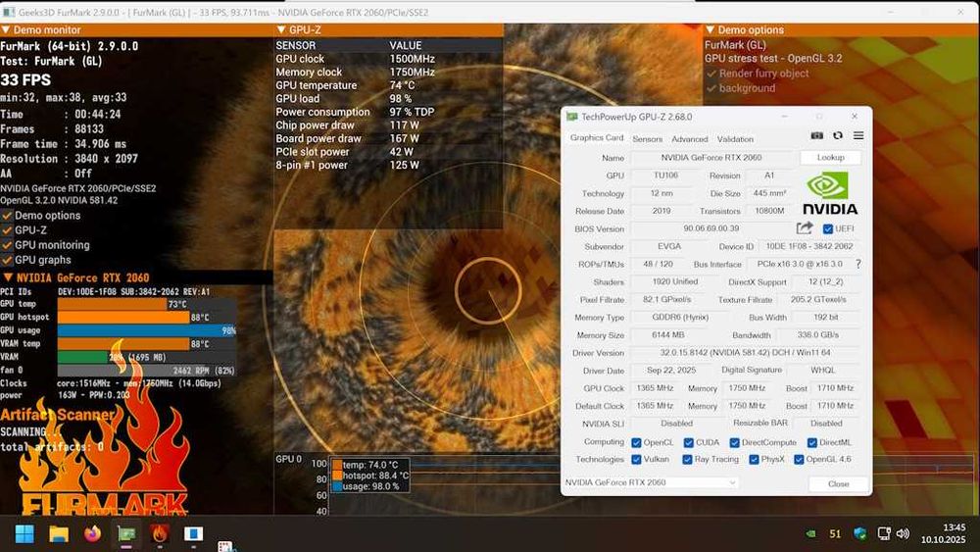Toggle the UEFI checkbox
The width and height of the screenshot is (980, 552).
click(x=828, y=228)
